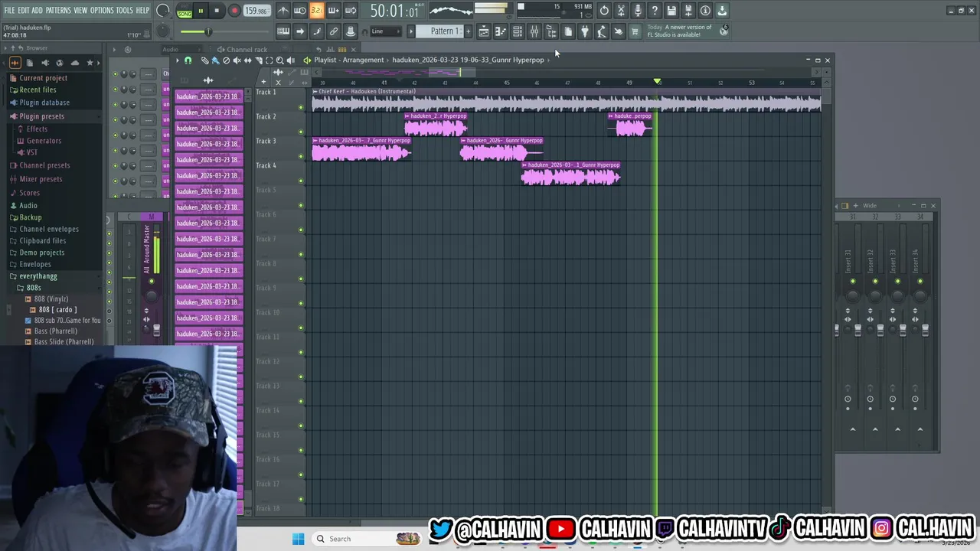
Task: Click the pattern selector left arrow
Action: click(x=411, y=31)
